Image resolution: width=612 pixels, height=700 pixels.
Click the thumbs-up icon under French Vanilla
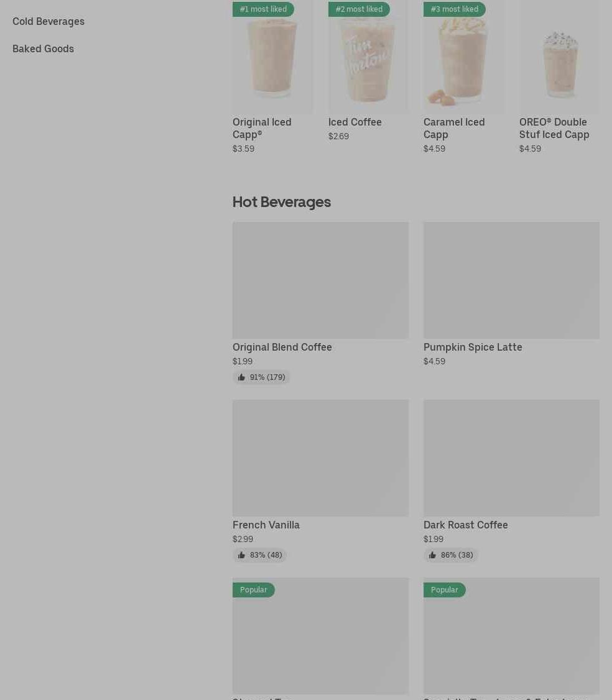tap(241, 555)
